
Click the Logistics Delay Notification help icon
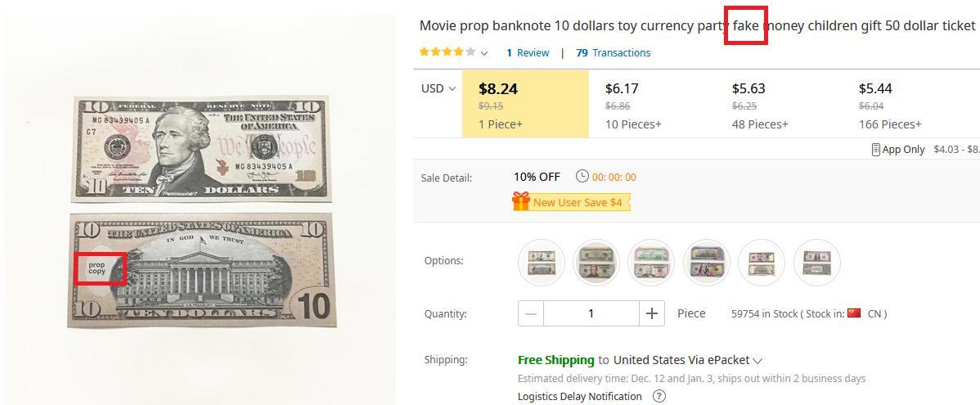click(x=659, y=396)
